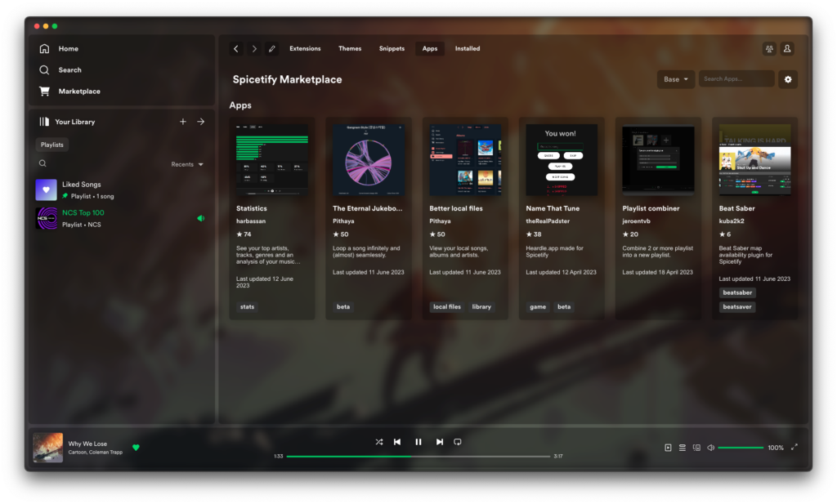Screen dimensions: 837x504
Task: Open the Recents sort dropdown
Action: pos(187,164)
